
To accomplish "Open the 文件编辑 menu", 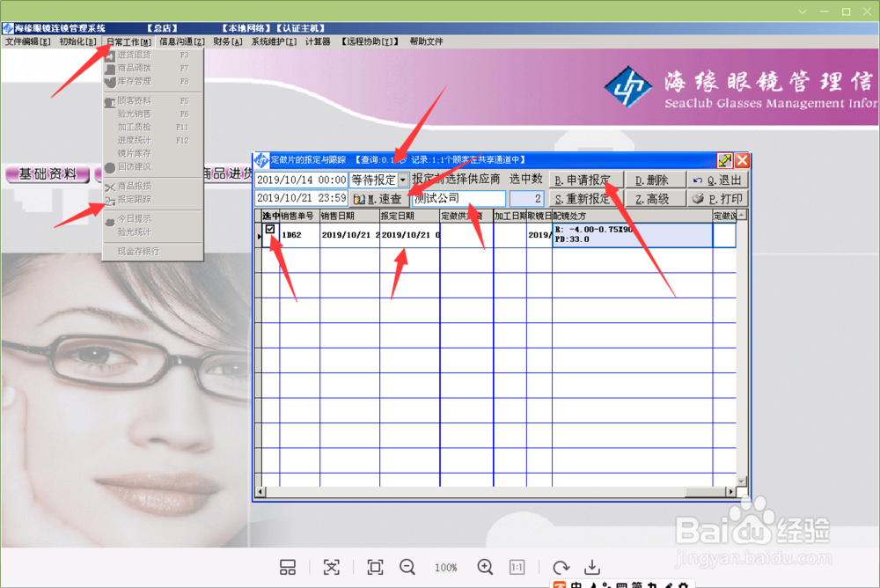I will pyautogui.click(x=28, y=41).
